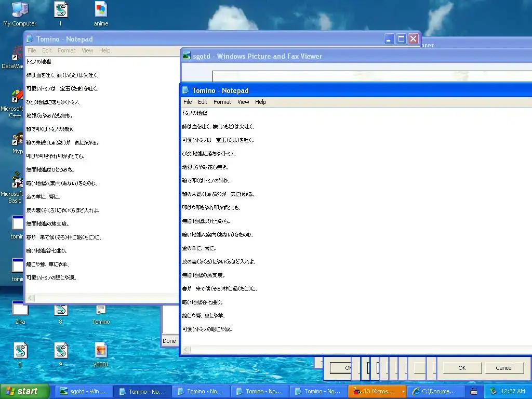
Task: Open the Tomino text file on desktop
Action: point(101,314)
